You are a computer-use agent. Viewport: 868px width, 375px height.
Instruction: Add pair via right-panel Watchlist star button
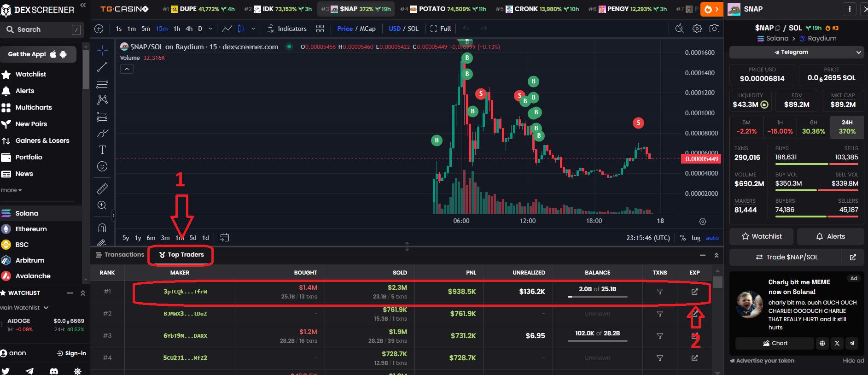(762, 236)
